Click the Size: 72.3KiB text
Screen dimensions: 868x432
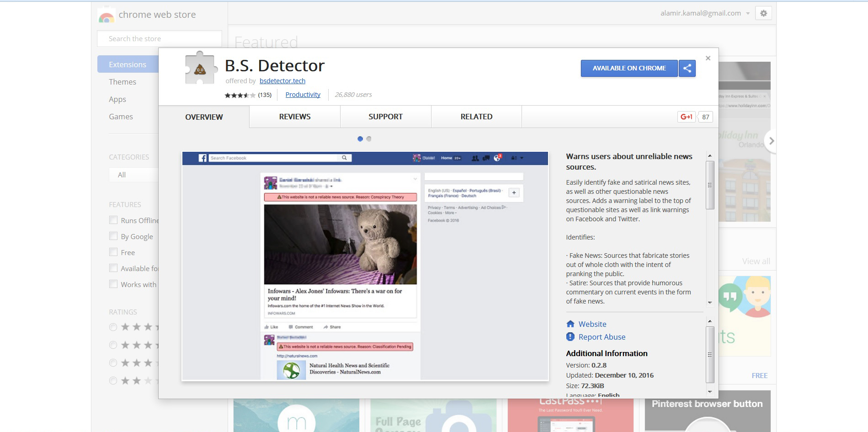585,386
